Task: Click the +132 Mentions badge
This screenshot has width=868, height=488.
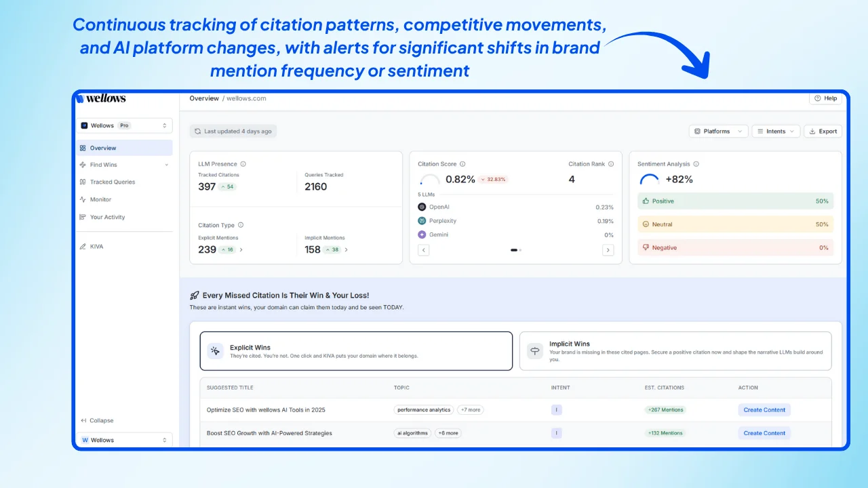Action: point(665,433)
